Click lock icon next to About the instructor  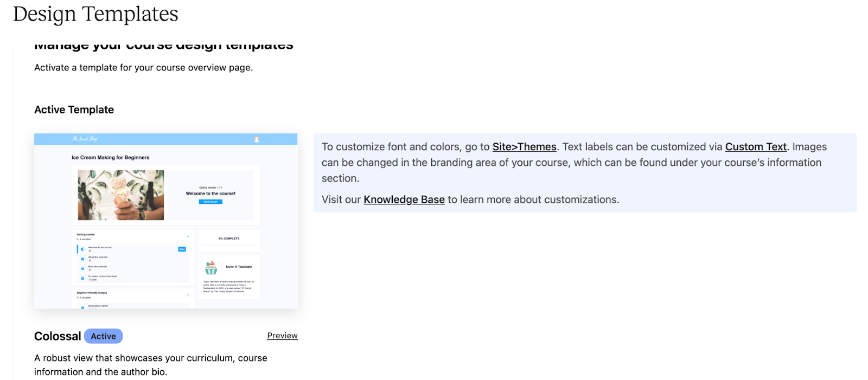83,259
